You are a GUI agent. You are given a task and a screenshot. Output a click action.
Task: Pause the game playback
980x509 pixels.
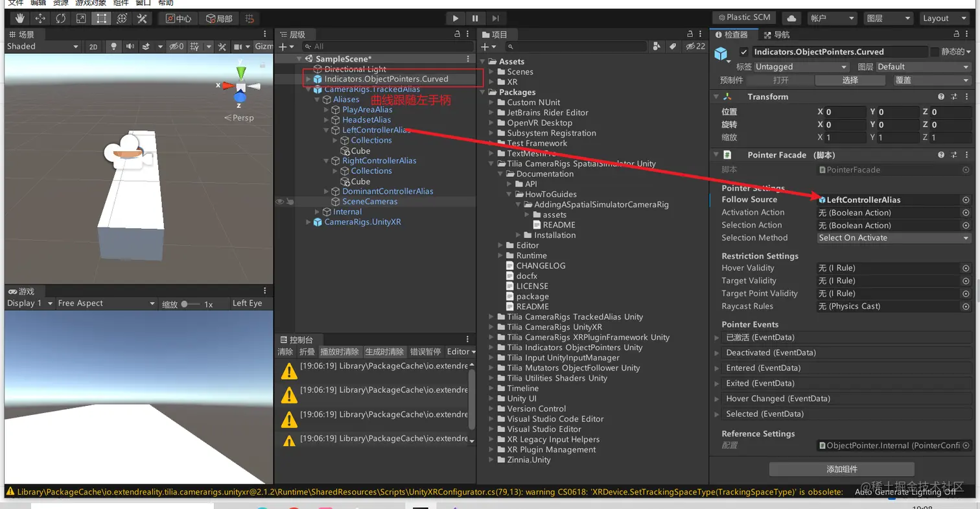[475, 18]
